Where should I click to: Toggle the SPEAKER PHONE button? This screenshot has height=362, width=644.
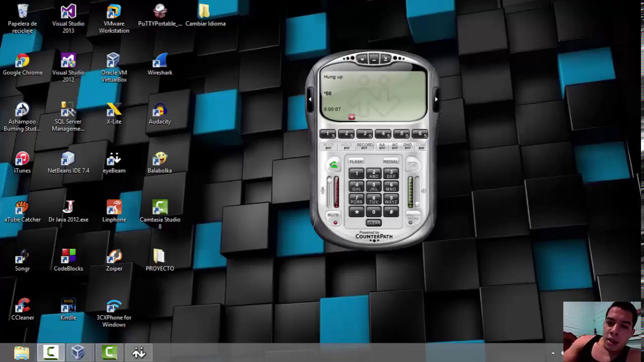[413, 219]
